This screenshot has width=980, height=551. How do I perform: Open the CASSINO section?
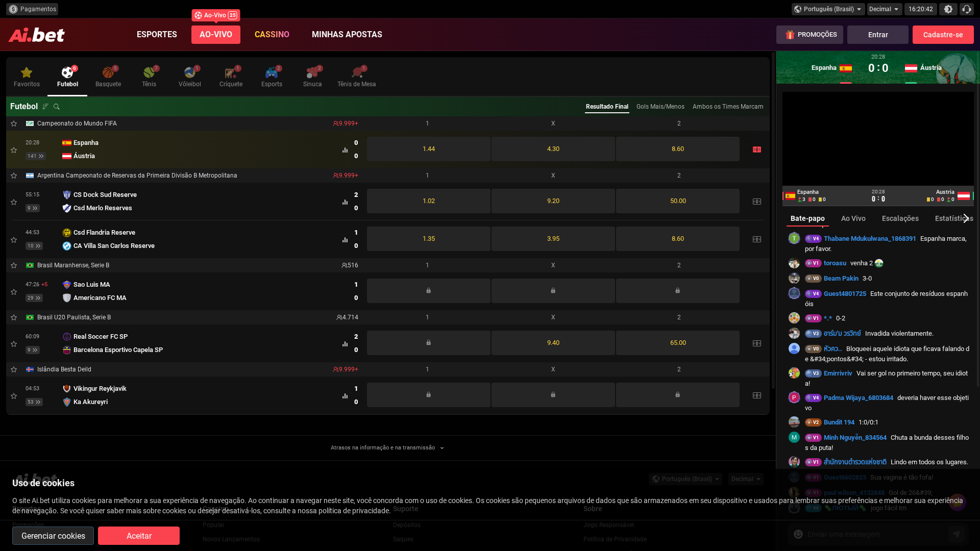point(272,35)
